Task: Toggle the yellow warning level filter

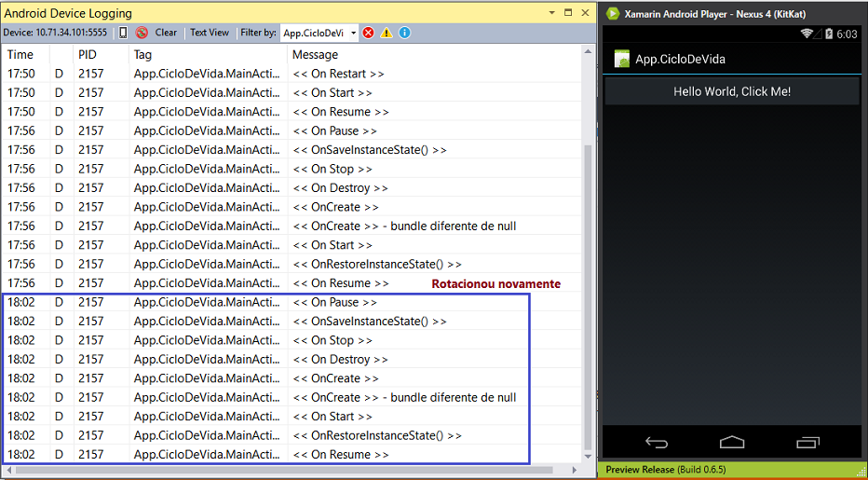Action: pos(387,33)
